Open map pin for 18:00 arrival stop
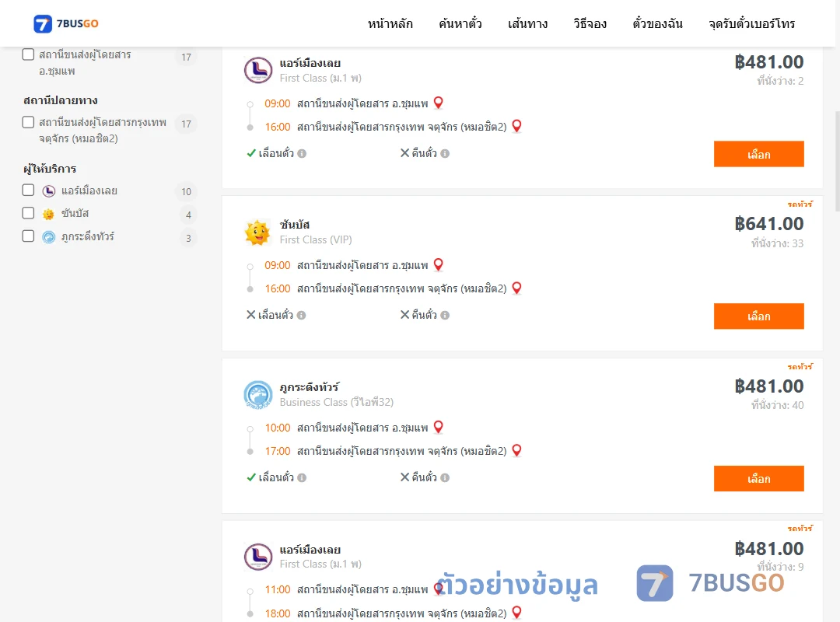Image resolution: width=840 pixels, height=622 pixels. click(516, 612)
